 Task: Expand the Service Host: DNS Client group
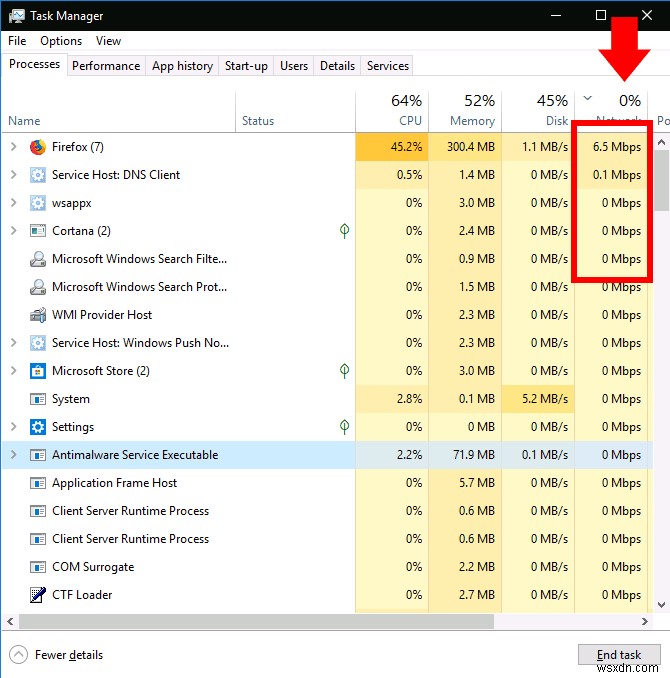13,175
